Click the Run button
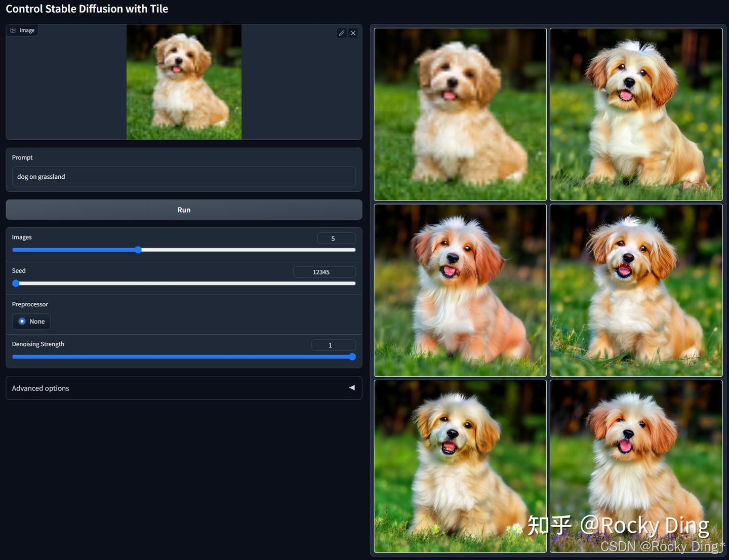The width and height of the screenshot is (729, 560). [184, 209]
